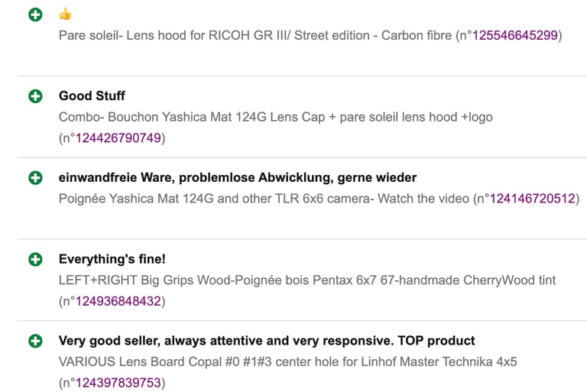Follow the item number 124146720512 link
The height and width of the screenshot is (392, 587).
point(532,199)
